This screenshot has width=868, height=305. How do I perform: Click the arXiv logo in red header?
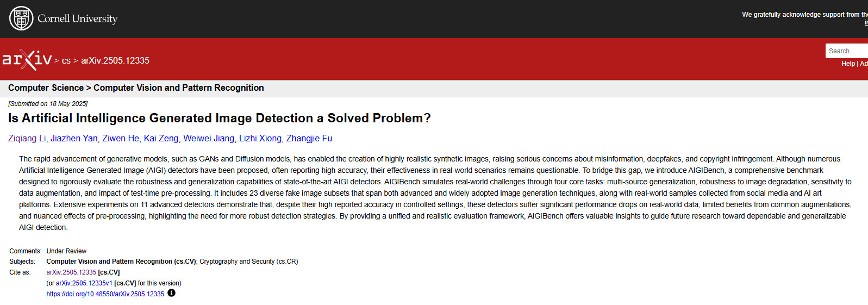coord(27,59)
